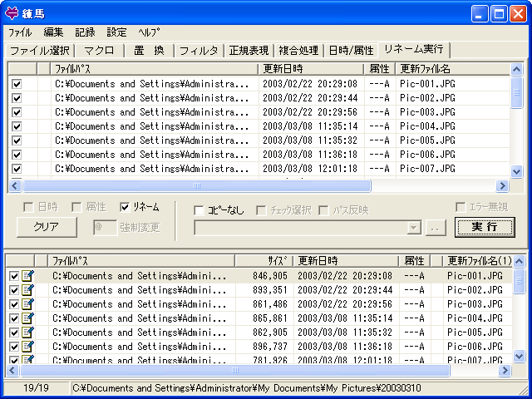Switch to the 正規表現 tab
Screen dimensions: 532x399
click(x=249, y=51)
